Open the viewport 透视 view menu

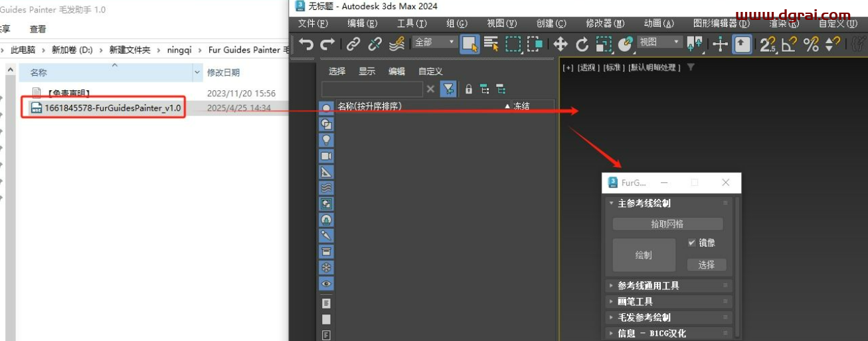pyautogui.click(x=588, y=68)
